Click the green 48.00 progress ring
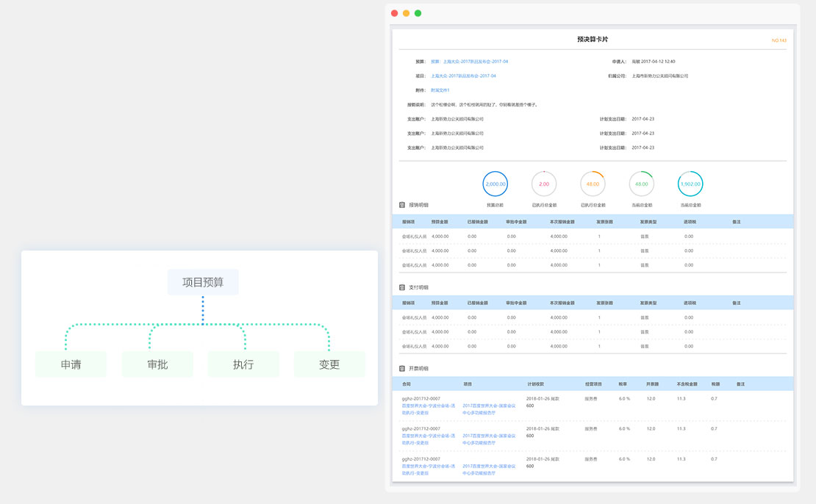 point(642,184)
